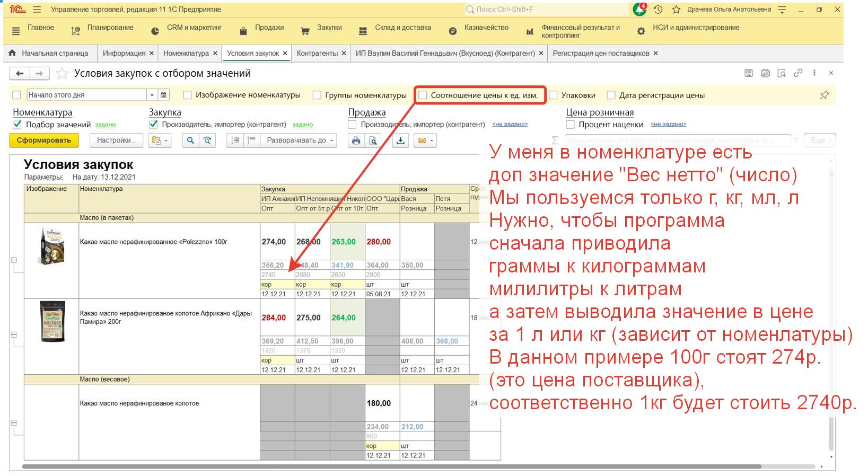
Task: Check 'Изображение номенклатуры' option
Action: point(187,95)
